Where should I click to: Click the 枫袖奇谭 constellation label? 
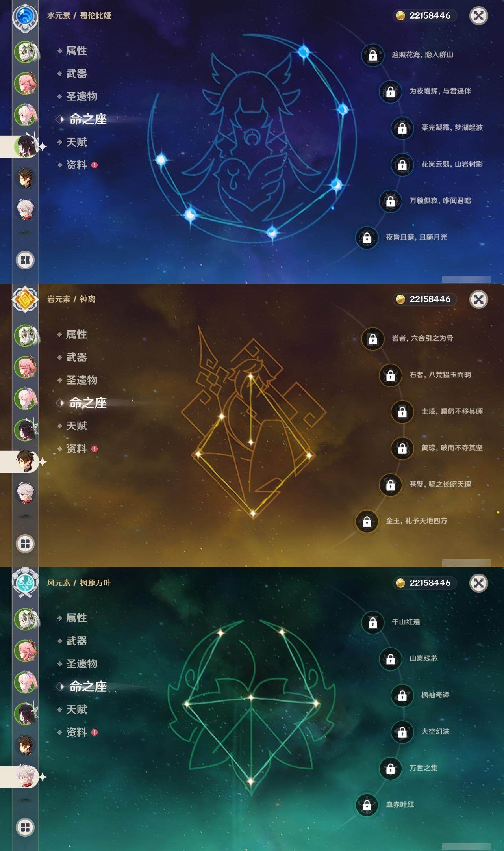[x=435, y=695]
